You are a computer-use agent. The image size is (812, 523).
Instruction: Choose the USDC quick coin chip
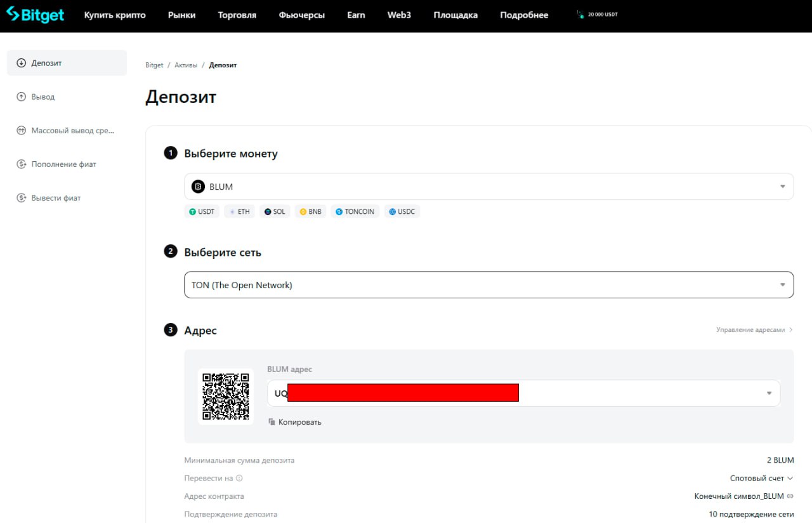click(402, 211)
